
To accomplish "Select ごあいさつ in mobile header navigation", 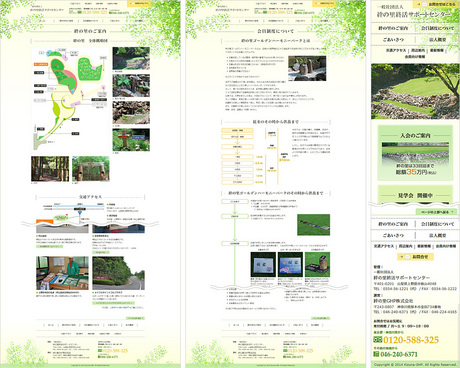I will [393, 40].
